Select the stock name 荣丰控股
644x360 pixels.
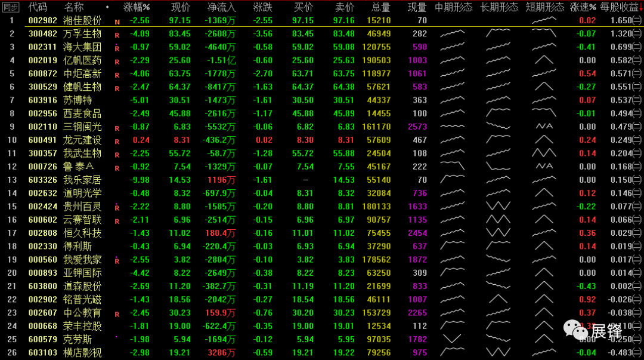click(82, 326)
